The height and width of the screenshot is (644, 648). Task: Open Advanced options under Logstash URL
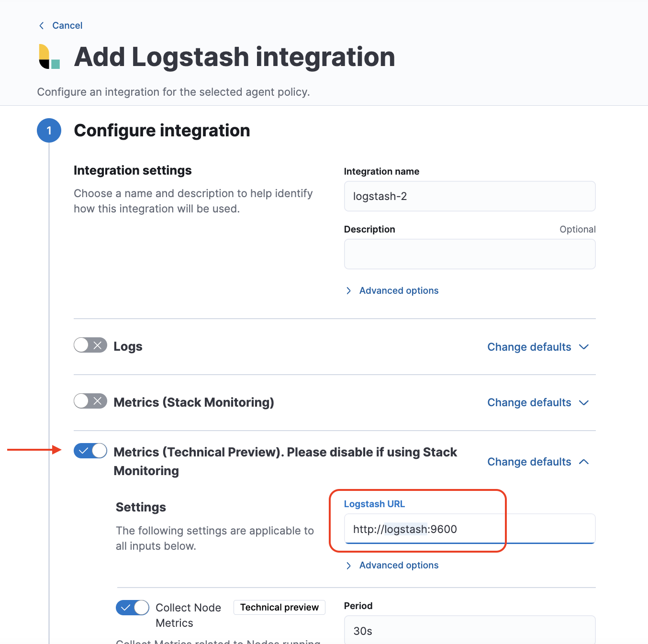(399, 565)
